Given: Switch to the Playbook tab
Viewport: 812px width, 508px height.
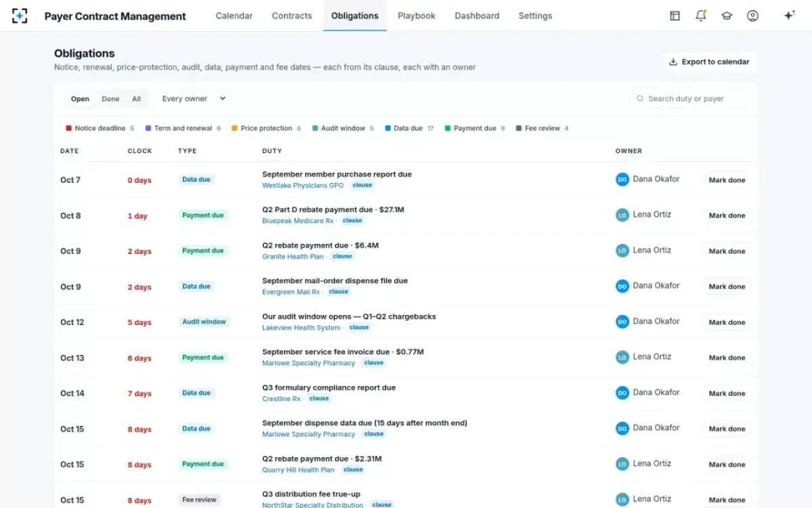Looking at the screenshot, I should (416, 16).
